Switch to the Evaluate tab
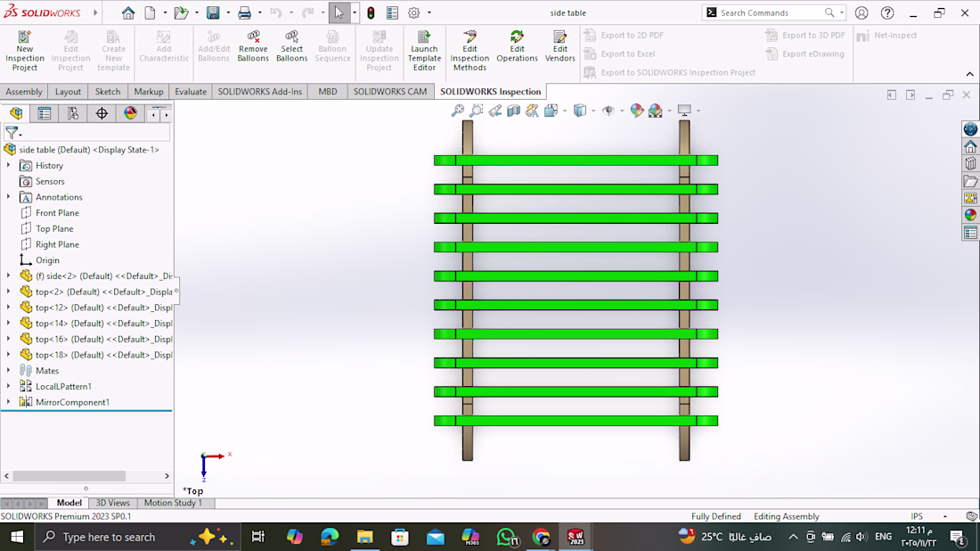The height and width of the screenshot is (551, 980). [x=191, y=91]
